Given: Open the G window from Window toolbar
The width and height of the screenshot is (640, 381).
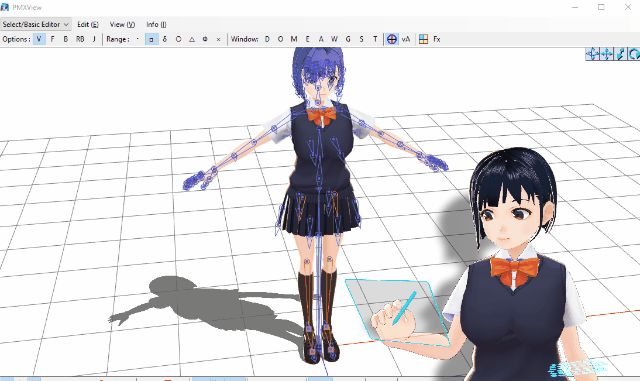Looking at the screenshot, I should 348,39.
